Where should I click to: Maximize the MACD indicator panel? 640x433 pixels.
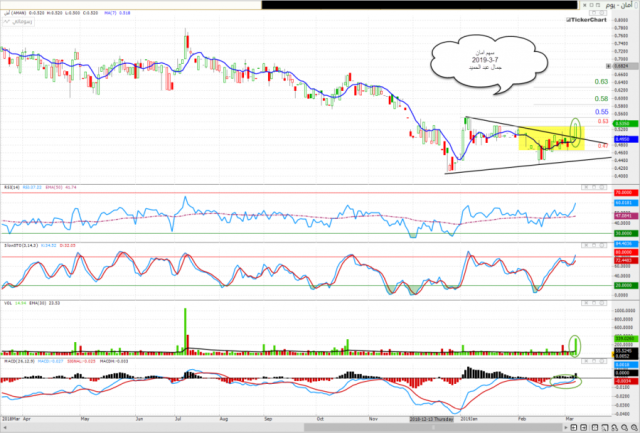594,361
